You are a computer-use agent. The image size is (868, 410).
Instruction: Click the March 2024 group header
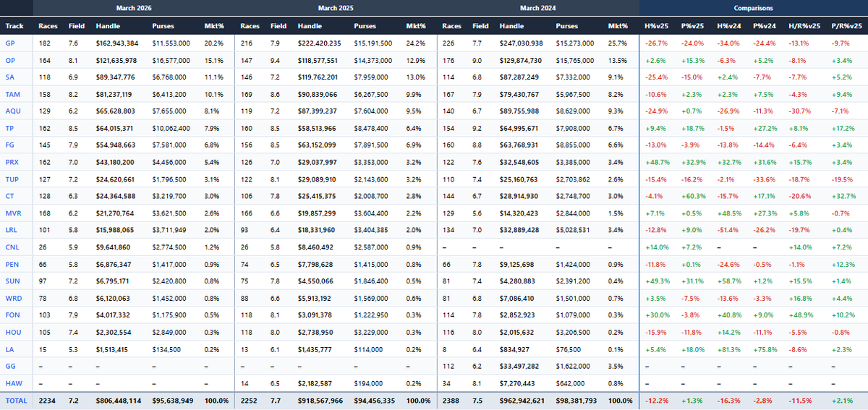click(x=538, y=8)
